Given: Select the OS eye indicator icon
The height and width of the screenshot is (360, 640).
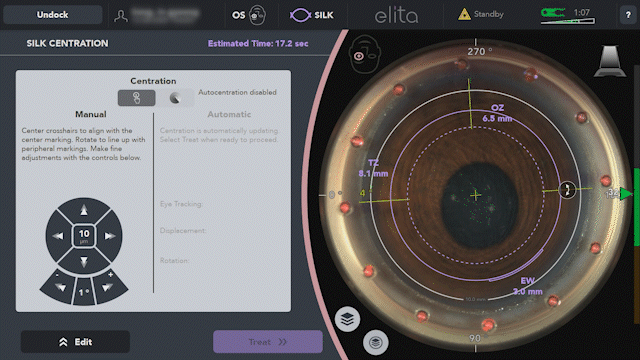Looking at the screenshot, I should [x=257, y=15].
